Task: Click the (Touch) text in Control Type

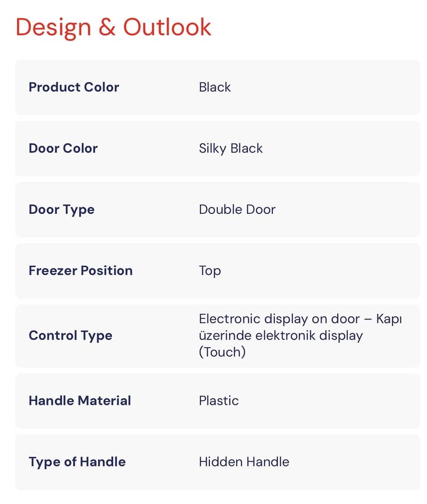Action: pos(223,352)
